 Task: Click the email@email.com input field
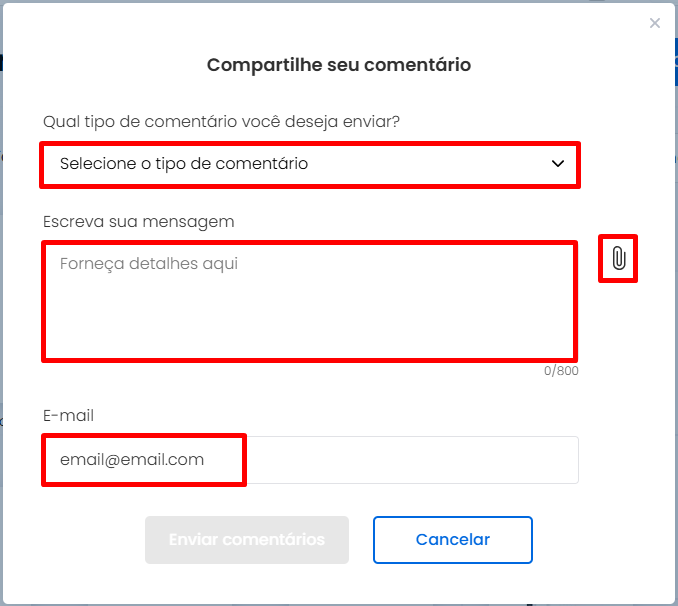point(310,460)
